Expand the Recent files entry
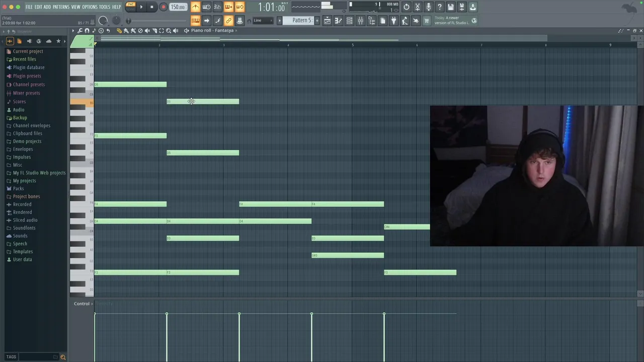Image resolution: width=644 pixels, height=362 pixels. [x=24, y=59]
